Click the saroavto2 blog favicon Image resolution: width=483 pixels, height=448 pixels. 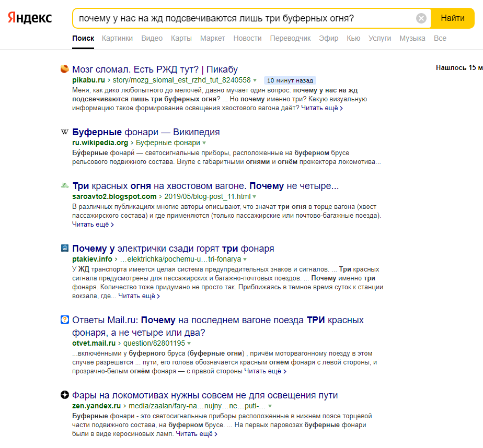(x=65, y=185)
